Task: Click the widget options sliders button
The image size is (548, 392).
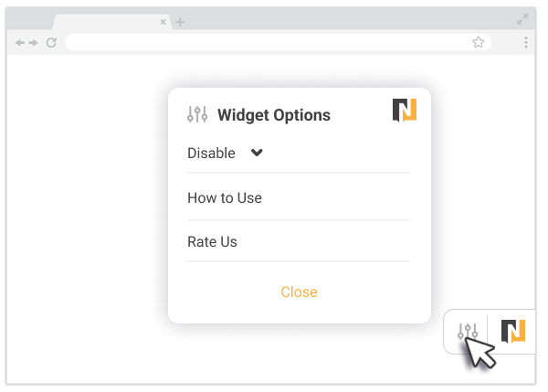Action: (x=468, y=332)
